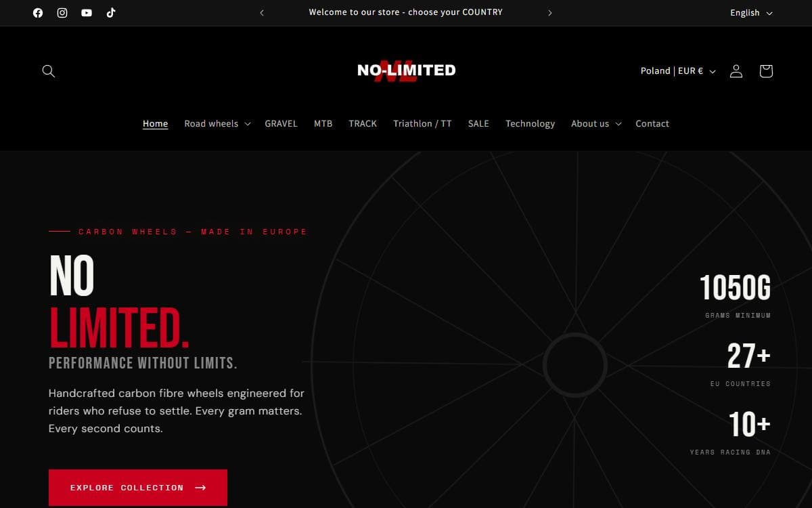
Task: Click the NO-LIMITED logo
Action: point(406,71)
